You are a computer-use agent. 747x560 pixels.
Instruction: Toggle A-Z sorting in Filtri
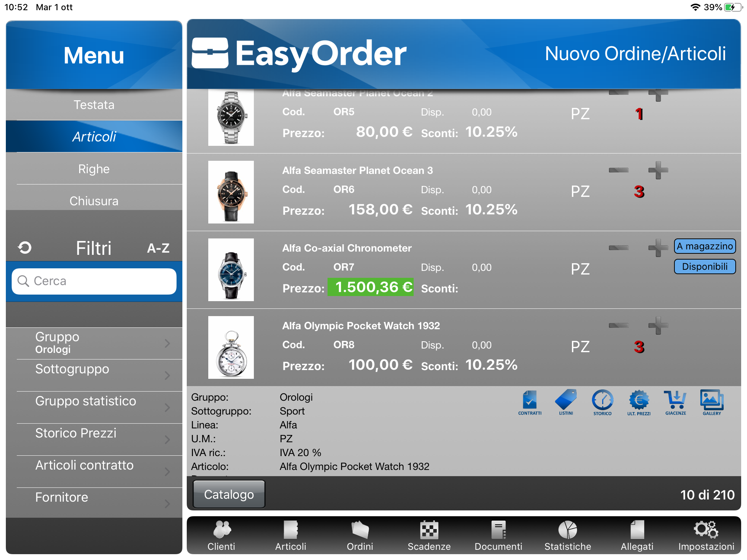click(x=158, y=248)
